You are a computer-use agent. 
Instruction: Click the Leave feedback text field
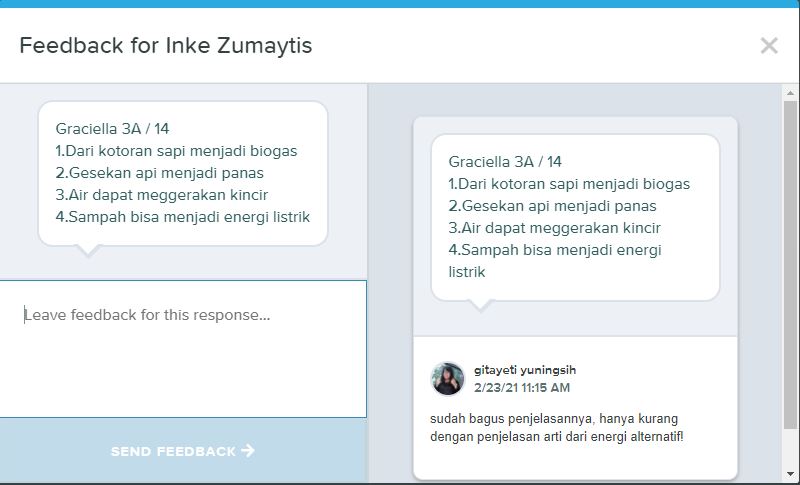183,349
